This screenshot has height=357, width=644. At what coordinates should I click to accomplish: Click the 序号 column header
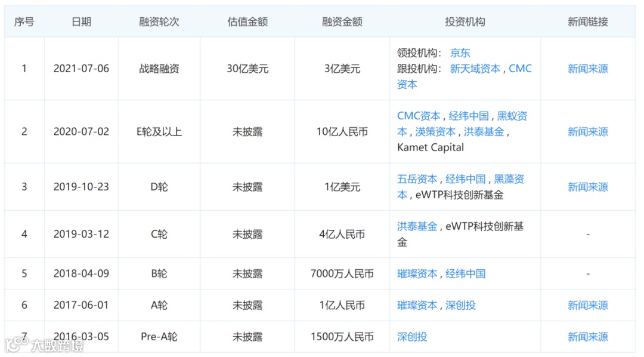coord(24,22)
